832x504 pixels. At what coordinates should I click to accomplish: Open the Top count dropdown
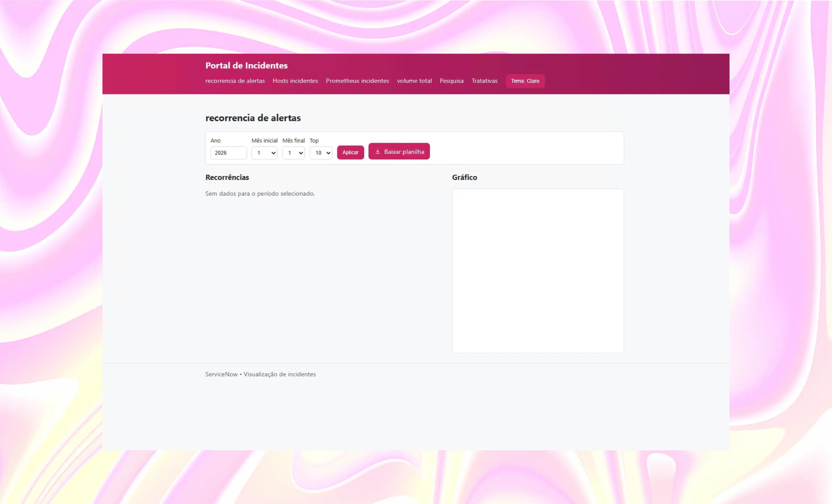pos(321,153)
